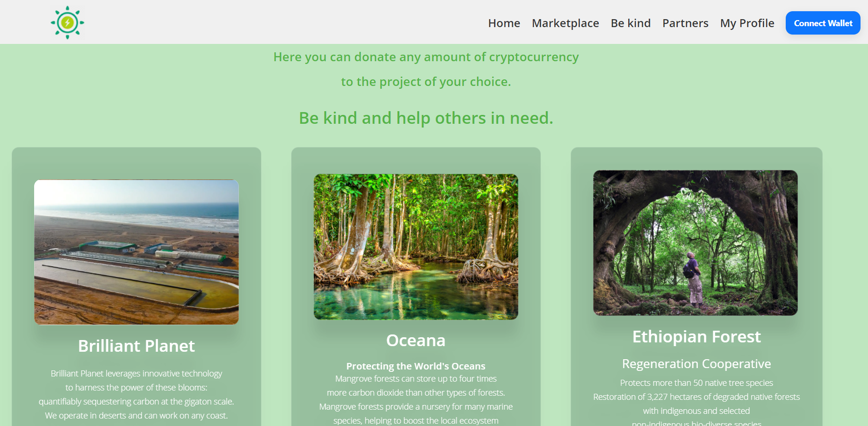Click Protecting the World's Oceans subtitle
The image size is (868, 426).
416,366
